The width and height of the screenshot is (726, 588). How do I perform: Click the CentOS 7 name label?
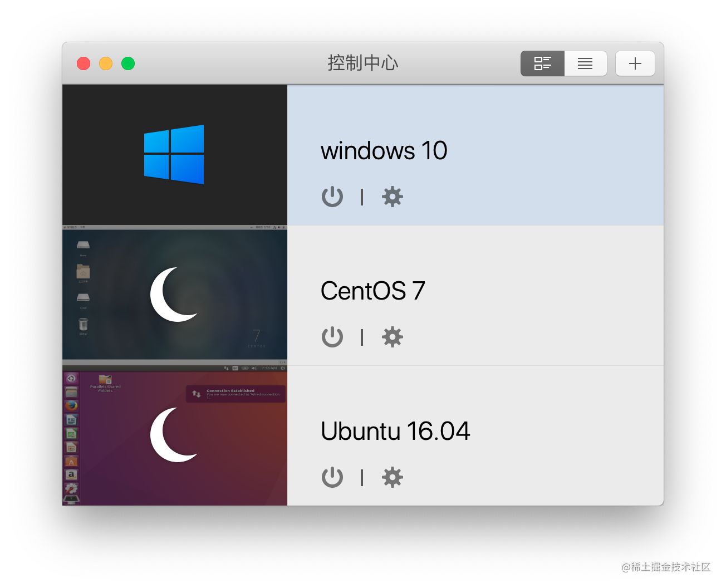pyautogui.click(x=373, y=291)
